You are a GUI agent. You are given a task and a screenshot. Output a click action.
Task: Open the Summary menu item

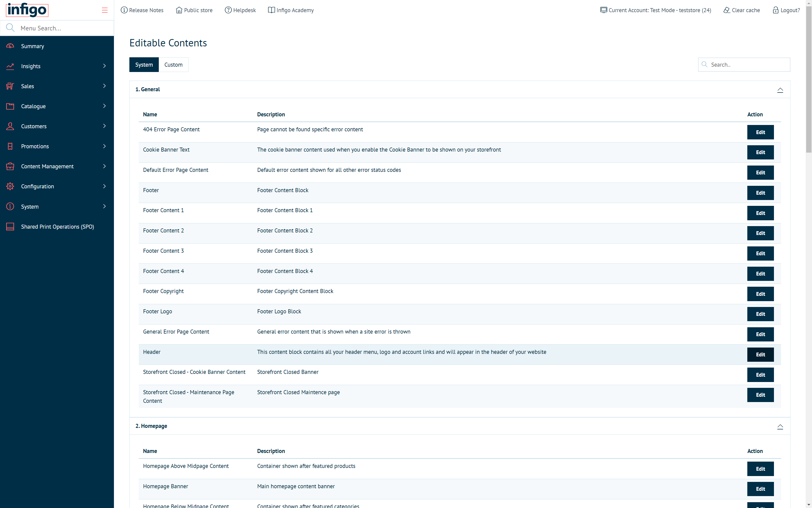point(57,46)
